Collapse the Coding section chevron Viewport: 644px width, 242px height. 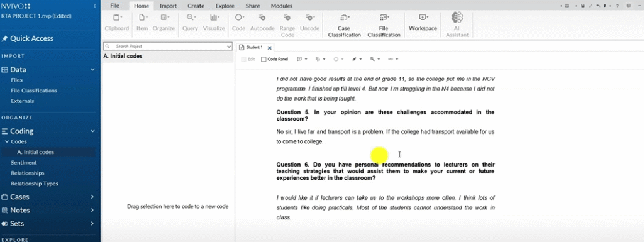click(92, 131)
